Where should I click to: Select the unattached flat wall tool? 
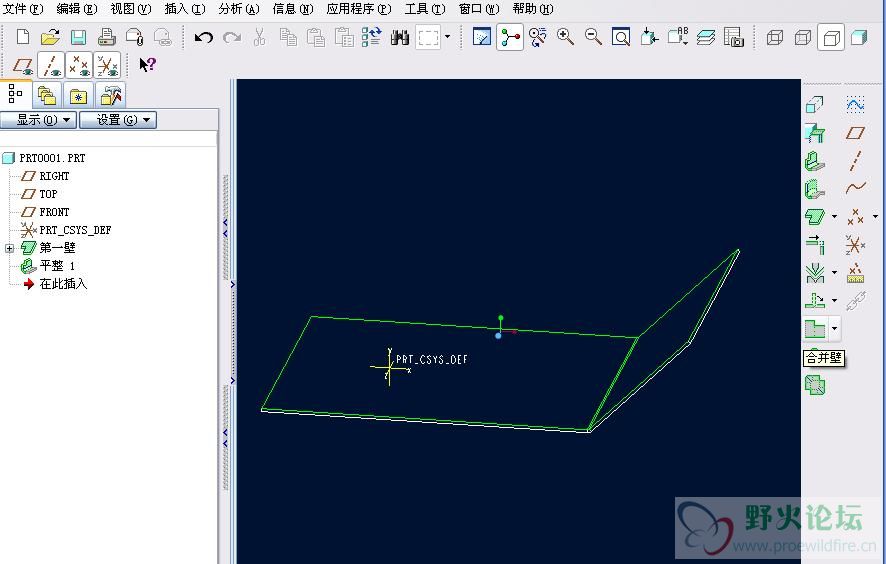(x=815, y=216)
